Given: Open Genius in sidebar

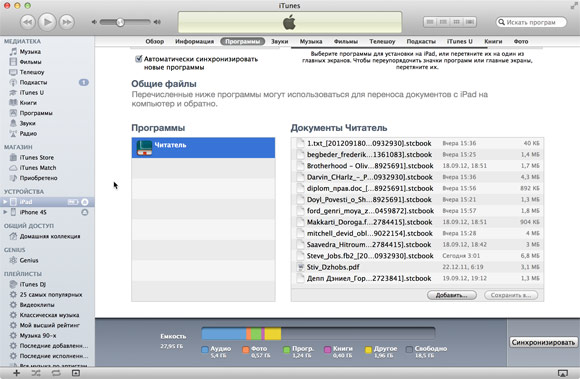Looking at the screenshot, I should [29, 260].
